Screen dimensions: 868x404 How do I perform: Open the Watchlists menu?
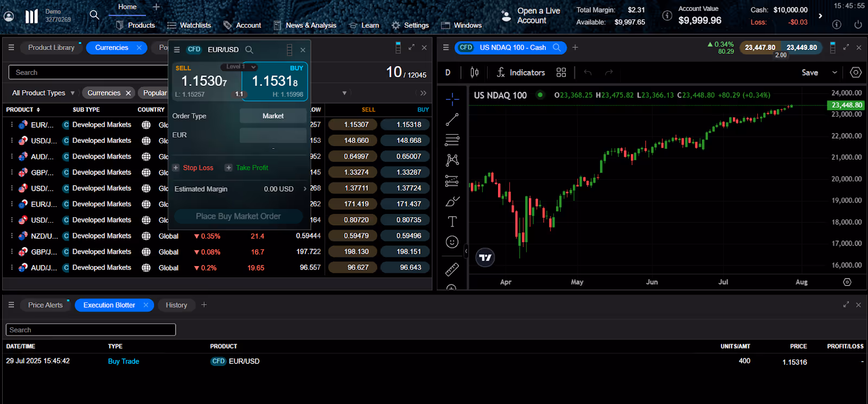pos(189,25)
